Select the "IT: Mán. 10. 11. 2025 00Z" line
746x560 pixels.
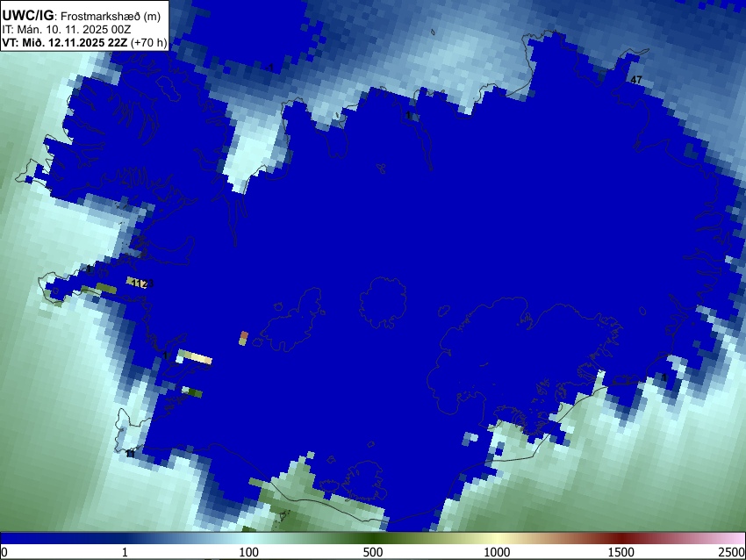point(67,30)
